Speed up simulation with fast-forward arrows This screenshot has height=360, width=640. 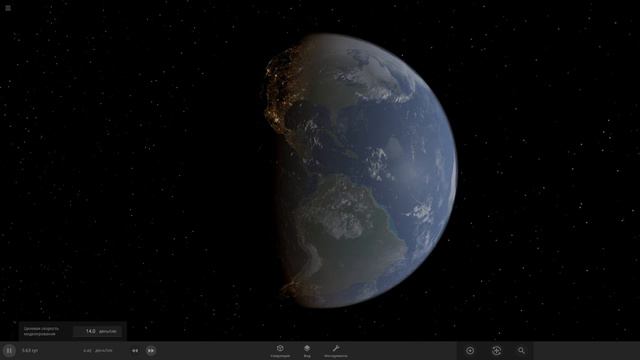click(151, 351)
